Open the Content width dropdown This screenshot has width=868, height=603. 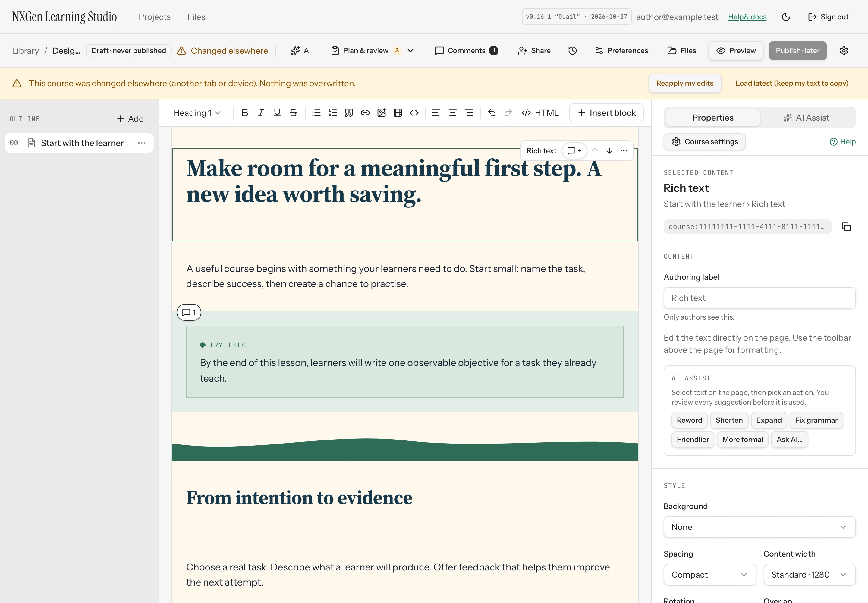point(810,575)
